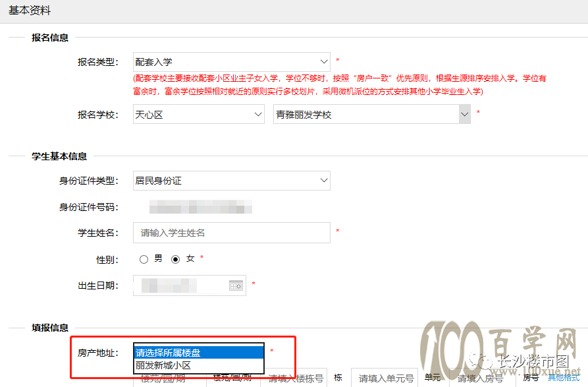This screenshot has width=588, height=387.
Task: Open the calendar picker icon for 出生日期
Action: (x=236, y=285)
